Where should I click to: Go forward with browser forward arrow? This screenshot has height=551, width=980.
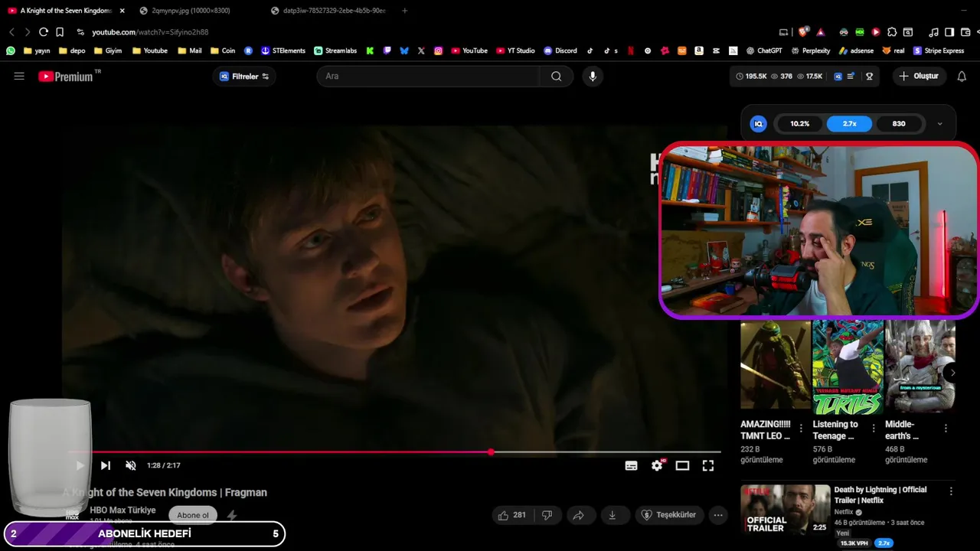[x=28, y=32]
